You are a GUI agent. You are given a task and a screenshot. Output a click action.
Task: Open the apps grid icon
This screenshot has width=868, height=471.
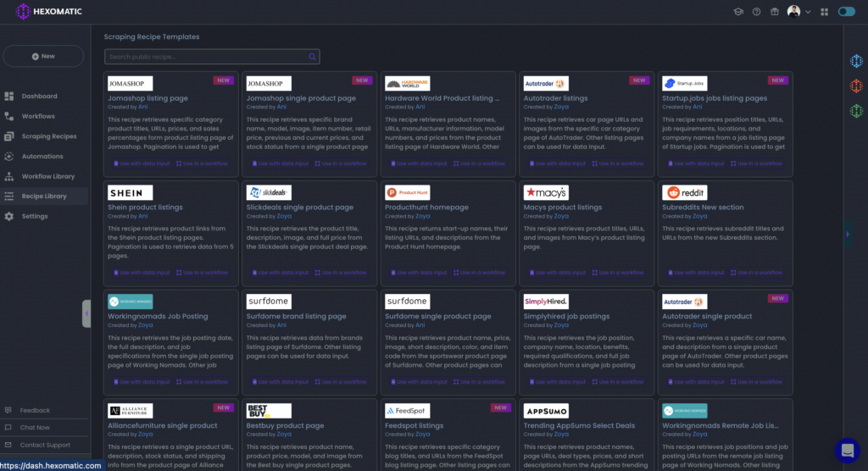point(824,12)
